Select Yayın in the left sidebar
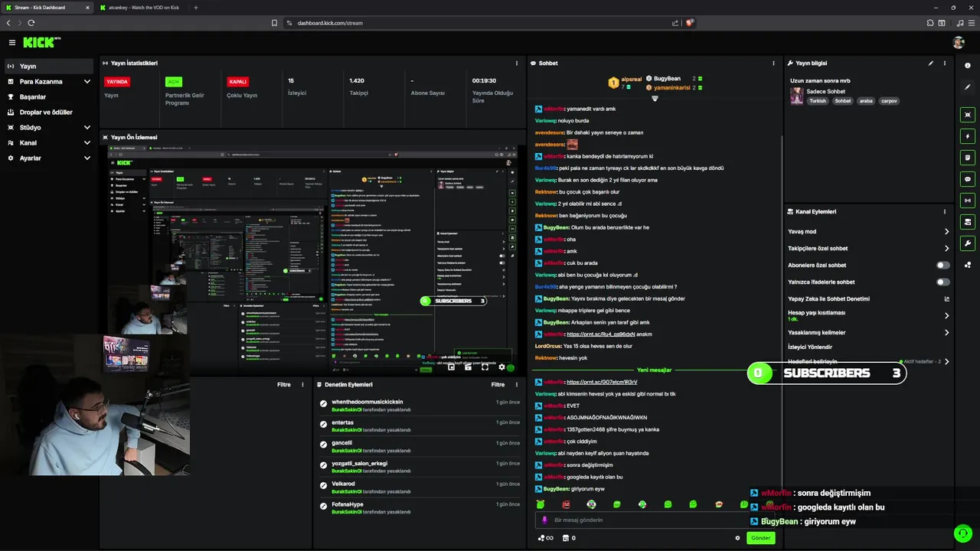The height and width of the screenshot is (551, 980). coord(49,67)
